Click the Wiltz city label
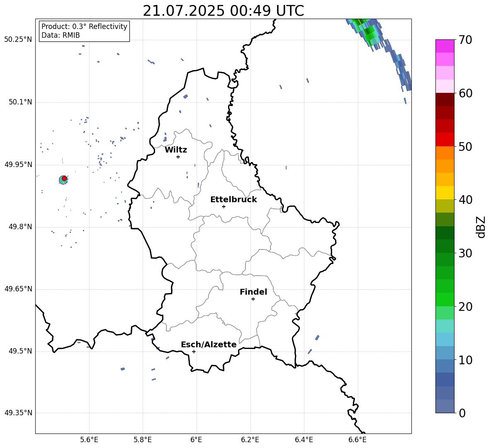This screenshot has width=491, height=448. coord(176,150)
